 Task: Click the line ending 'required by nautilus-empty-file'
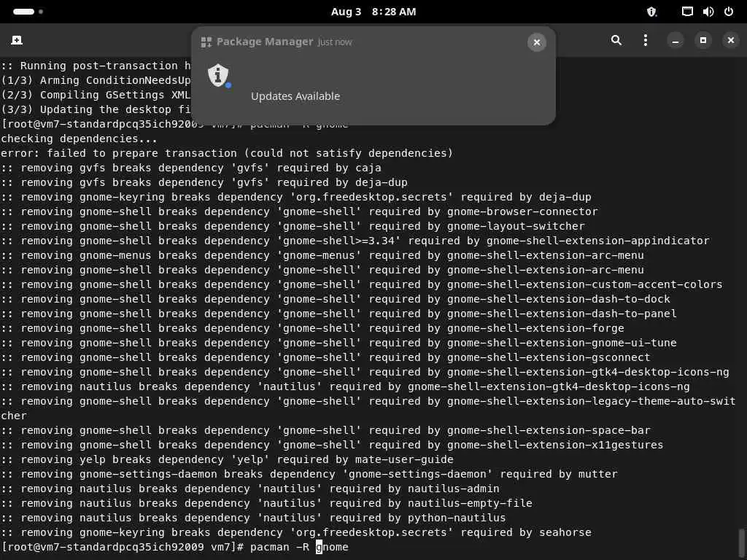tap(266, 503)
